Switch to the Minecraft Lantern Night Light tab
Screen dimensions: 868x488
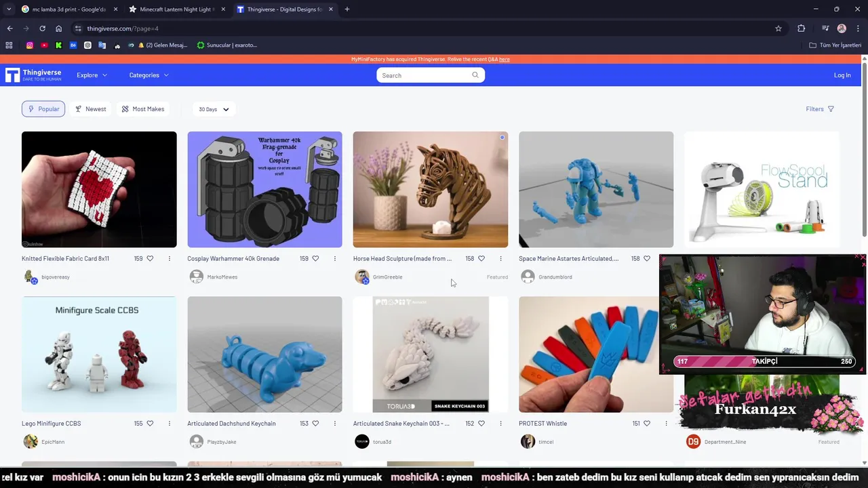pyautogui.click(x=176, y=9)
